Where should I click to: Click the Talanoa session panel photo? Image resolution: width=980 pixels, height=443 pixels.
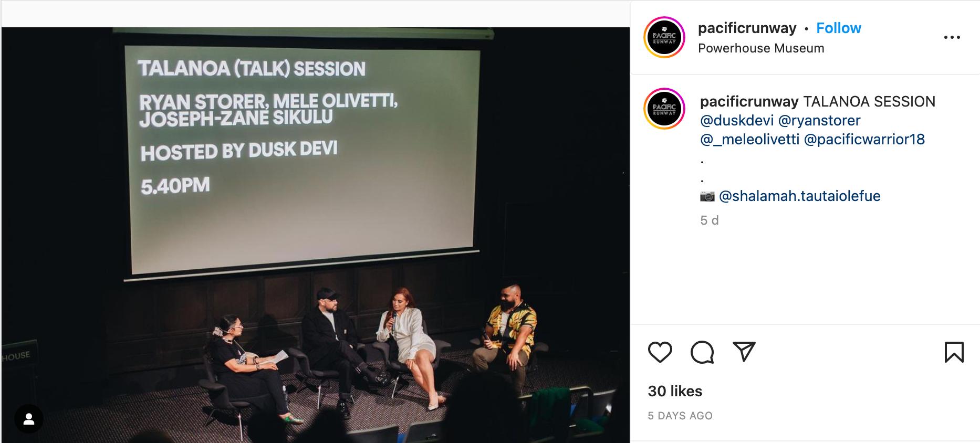315,235
